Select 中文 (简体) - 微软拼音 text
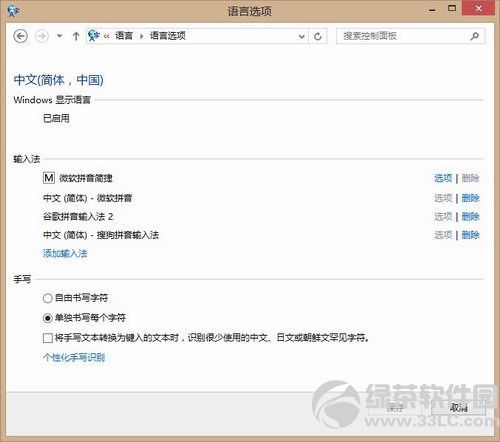 tap(87, 198)
